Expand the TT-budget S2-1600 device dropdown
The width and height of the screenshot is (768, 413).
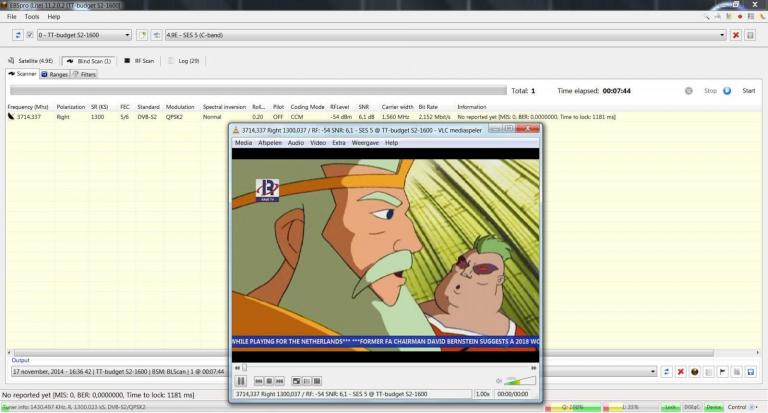click(127, 35)
